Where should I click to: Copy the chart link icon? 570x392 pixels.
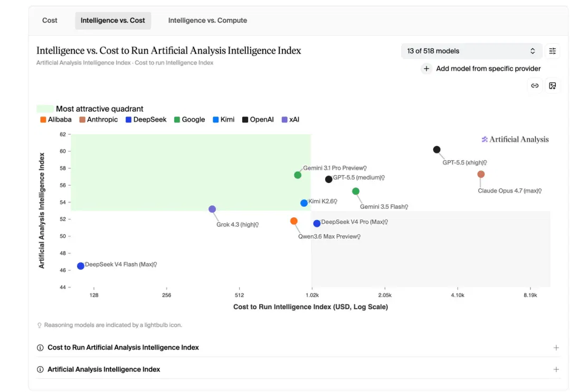(534, 86)
